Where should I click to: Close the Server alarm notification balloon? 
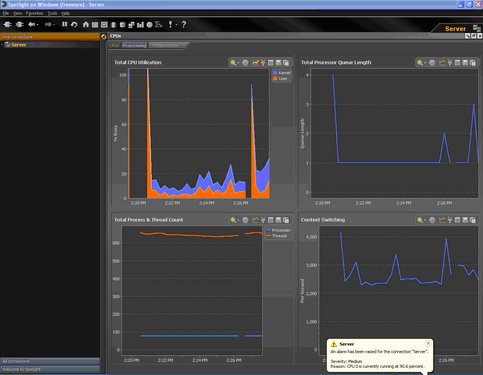coord(428,343)
